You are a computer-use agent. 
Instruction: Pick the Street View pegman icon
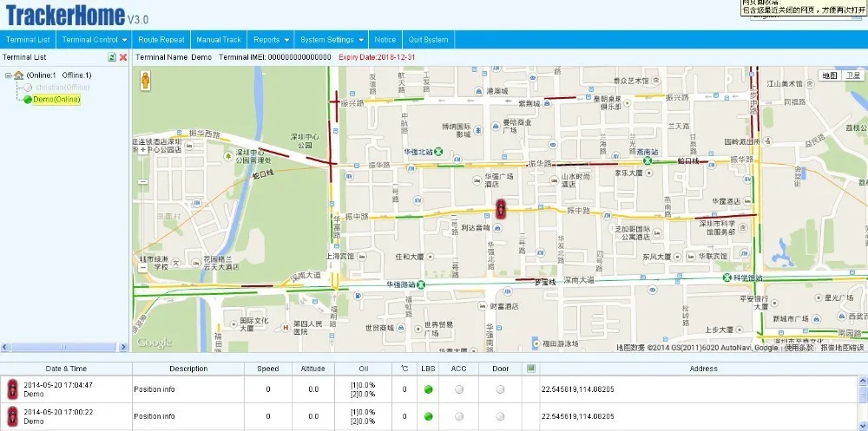tap(145, 81)
